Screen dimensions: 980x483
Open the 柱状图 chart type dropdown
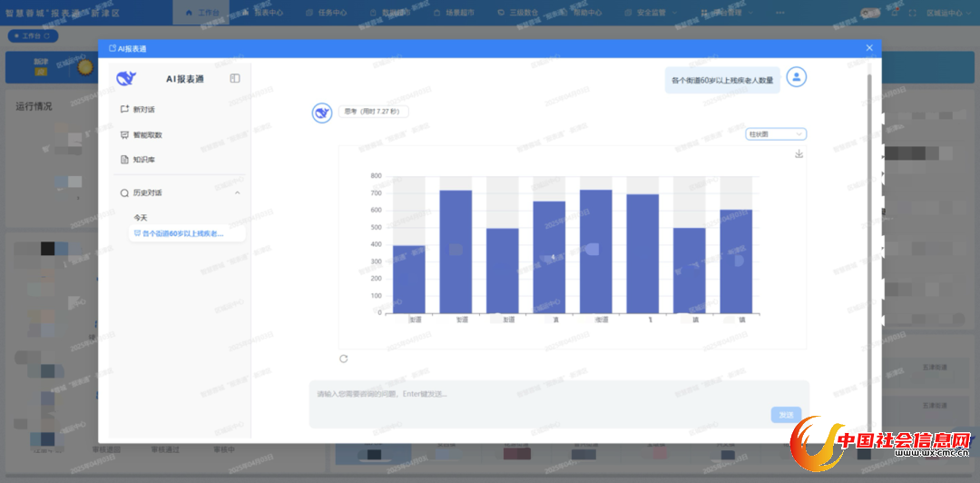tap(775, 134)
